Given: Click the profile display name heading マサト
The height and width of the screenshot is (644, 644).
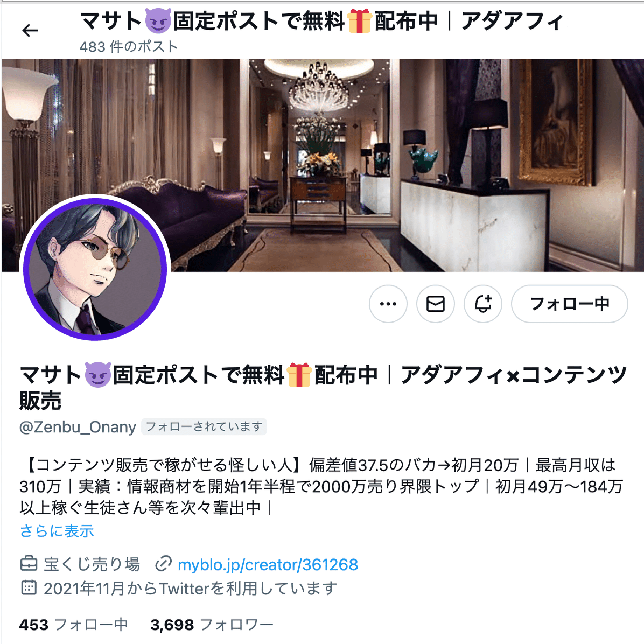Looking at the screenshot, I should point(323,387).
